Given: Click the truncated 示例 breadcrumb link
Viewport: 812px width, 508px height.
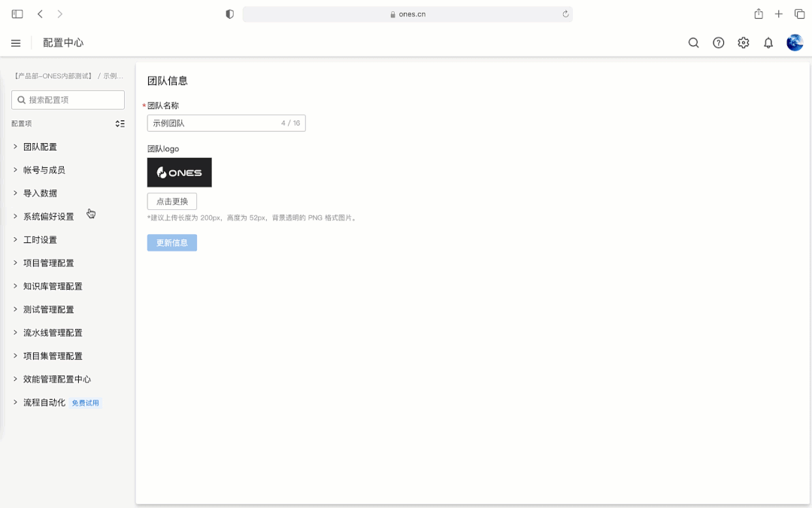Looking at the screenshot, I should pos(113,76).
